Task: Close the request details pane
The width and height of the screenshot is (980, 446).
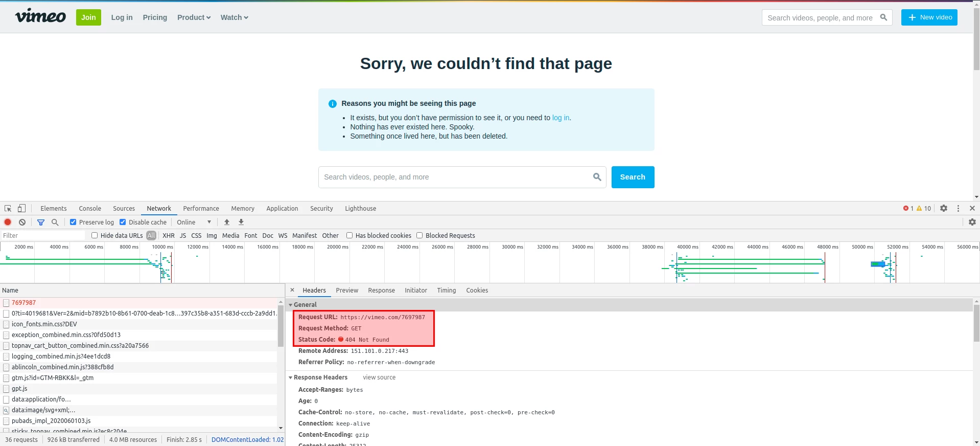Action: click(292, 290)
